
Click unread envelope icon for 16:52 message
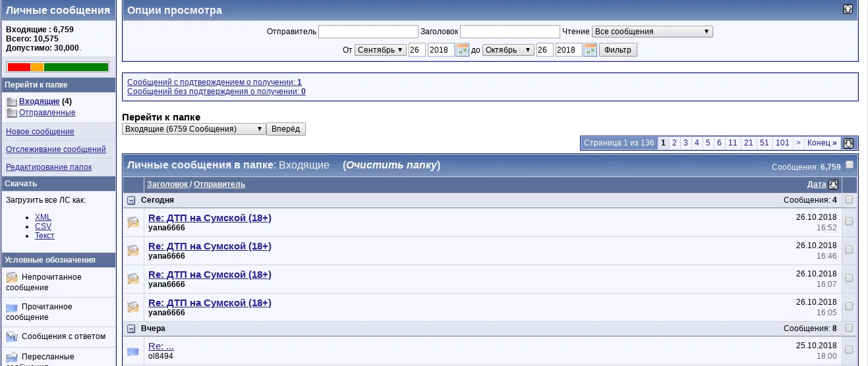(x=133, y=222)
